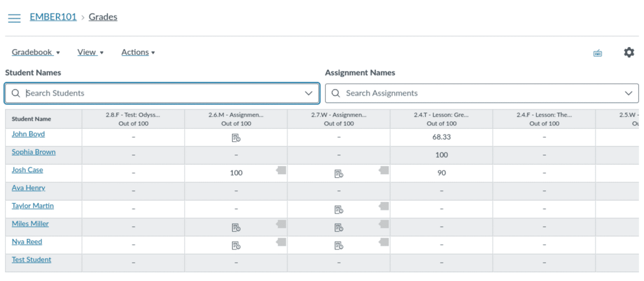The image size is (644, 281).
Task: Select John Boyd's 68.33 grade cell
Action: click(441, 137)
